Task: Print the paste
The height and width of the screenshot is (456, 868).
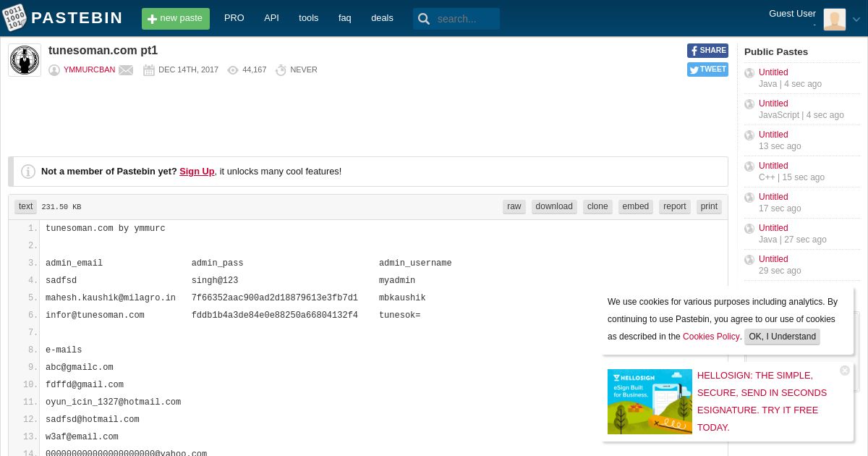Action: click(710, 207)
